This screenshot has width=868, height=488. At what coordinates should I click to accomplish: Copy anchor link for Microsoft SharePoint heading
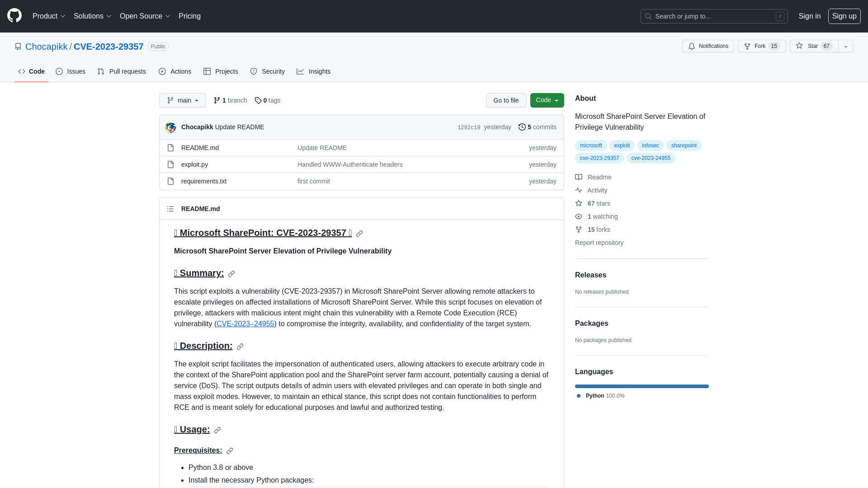359,234
